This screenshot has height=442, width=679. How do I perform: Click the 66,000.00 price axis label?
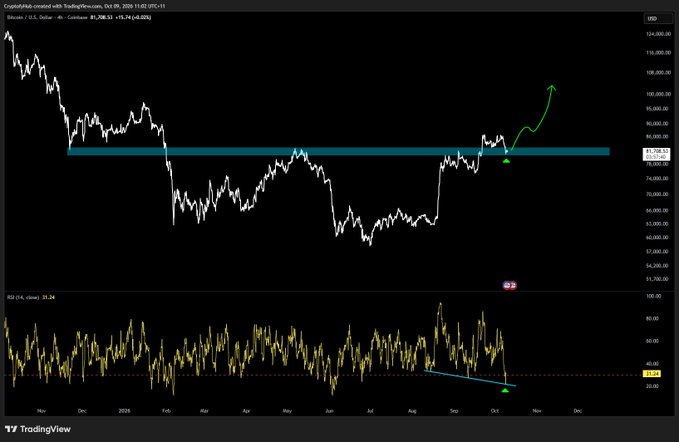pos(658,210)
